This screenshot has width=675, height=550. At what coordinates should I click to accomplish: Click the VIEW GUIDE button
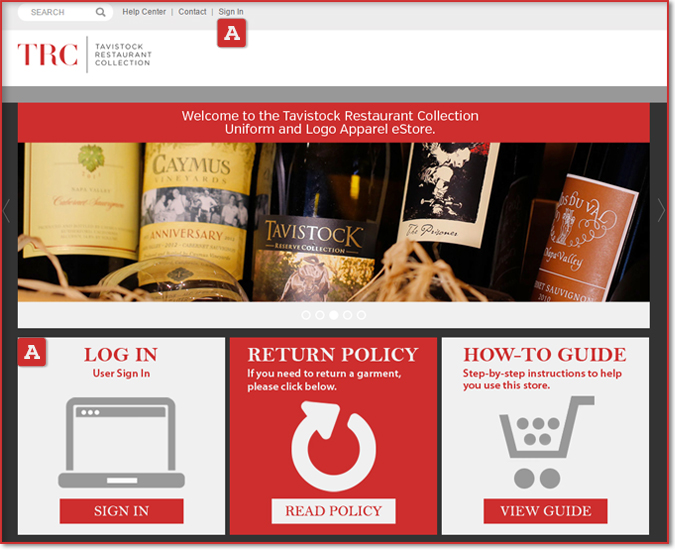545,511
